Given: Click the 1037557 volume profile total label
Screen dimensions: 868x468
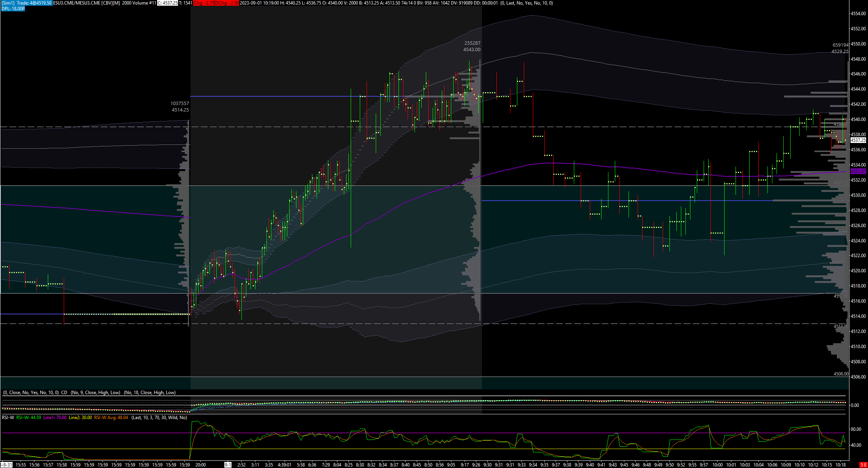Looking at the screenshot, I should click(180, 104).
